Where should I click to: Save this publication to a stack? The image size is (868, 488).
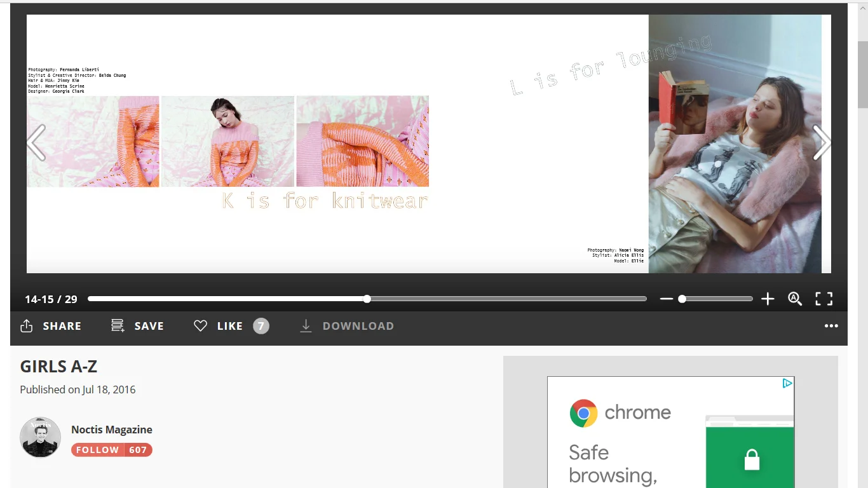pos(137,326)
